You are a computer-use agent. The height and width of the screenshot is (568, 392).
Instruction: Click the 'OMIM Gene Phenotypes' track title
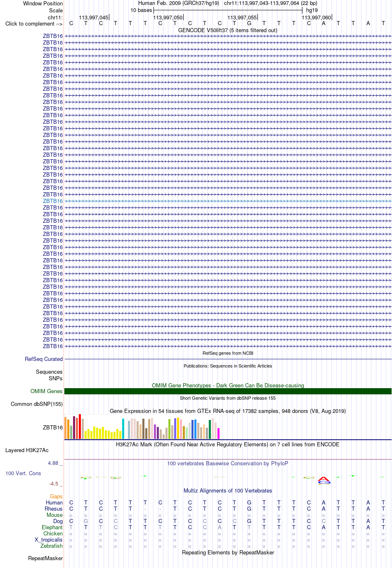228,385
